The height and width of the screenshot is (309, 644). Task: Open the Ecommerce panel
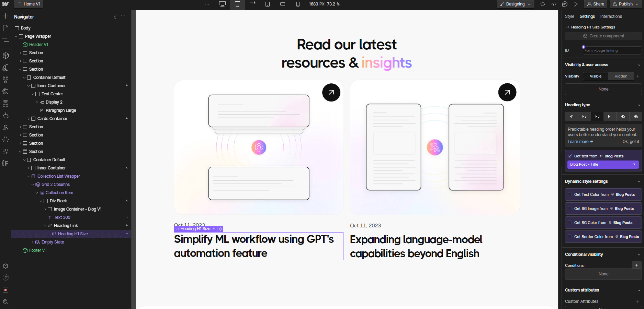coord(5,139)
